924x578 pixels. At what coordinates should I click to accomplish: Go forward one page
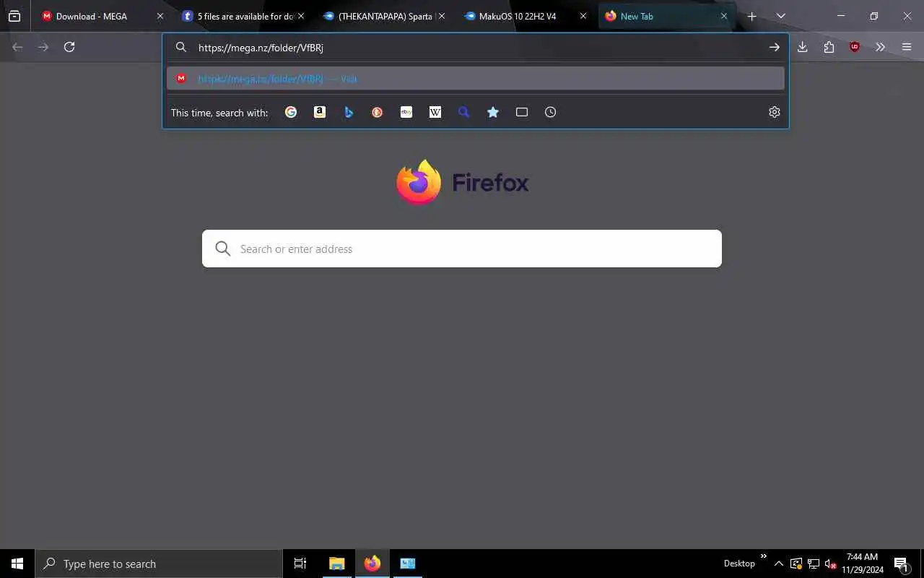[x=43, y=47]
